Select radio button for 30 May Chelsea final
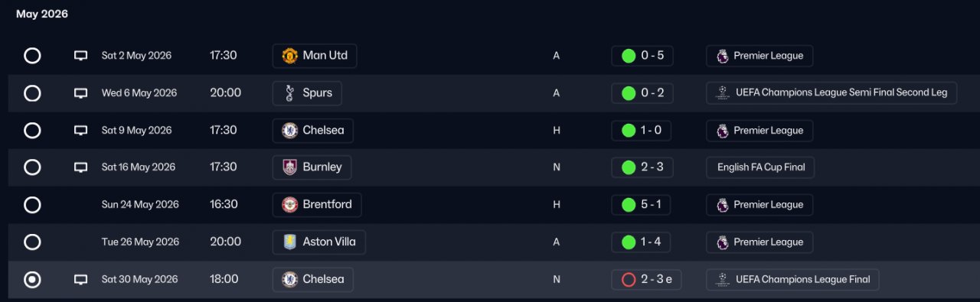The image size is (980, 302). pos(32,280)
